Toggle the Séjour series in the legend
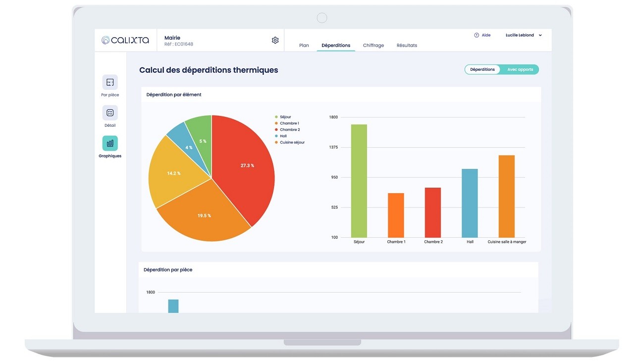This screenshot has height=362, width=644. [x=284, y=116]
